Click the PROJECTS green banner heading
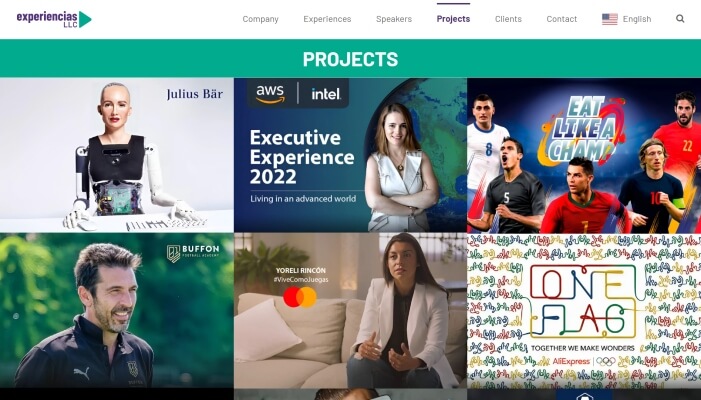The height and width of the screenshot is (400, 701). pyautogui.click(x=350, y=59)
